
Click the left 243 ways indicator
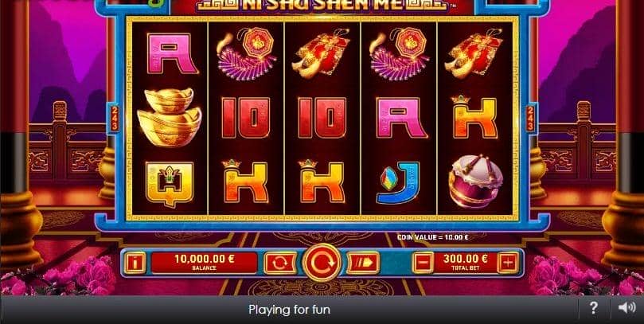[x=115, y=119]
